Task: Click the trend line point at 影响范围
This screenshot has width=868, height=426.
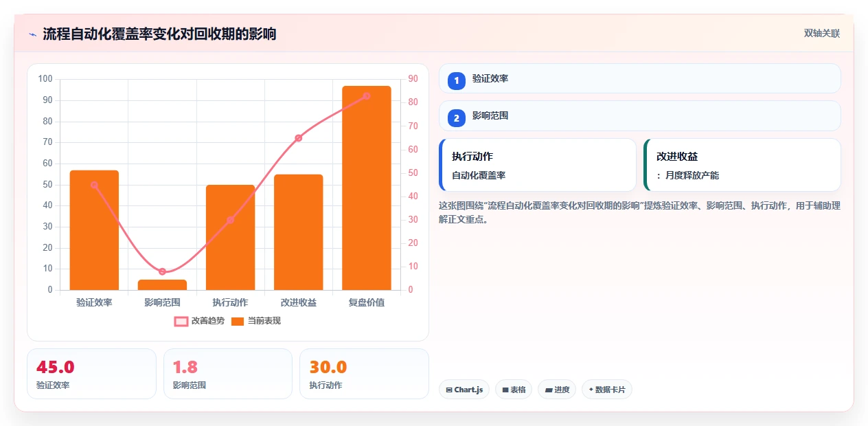Action: (x=162, y=271)
